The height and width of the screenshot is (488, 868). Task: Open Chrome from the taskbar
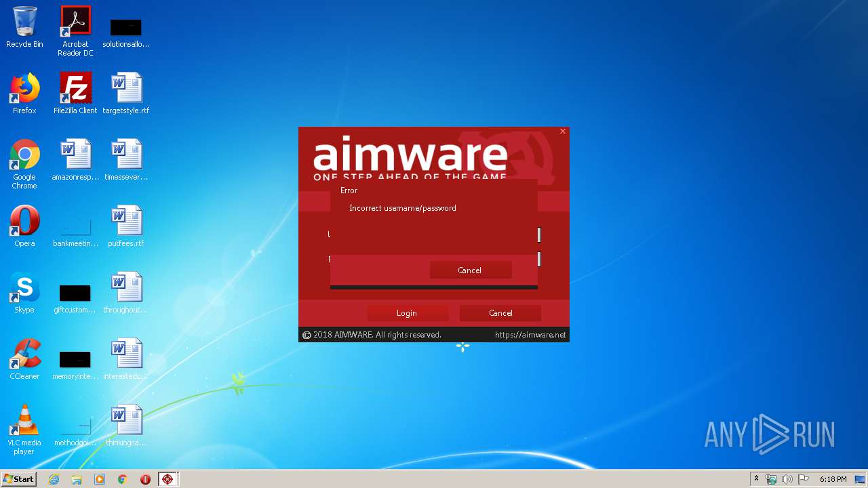(x=123, y=479)
